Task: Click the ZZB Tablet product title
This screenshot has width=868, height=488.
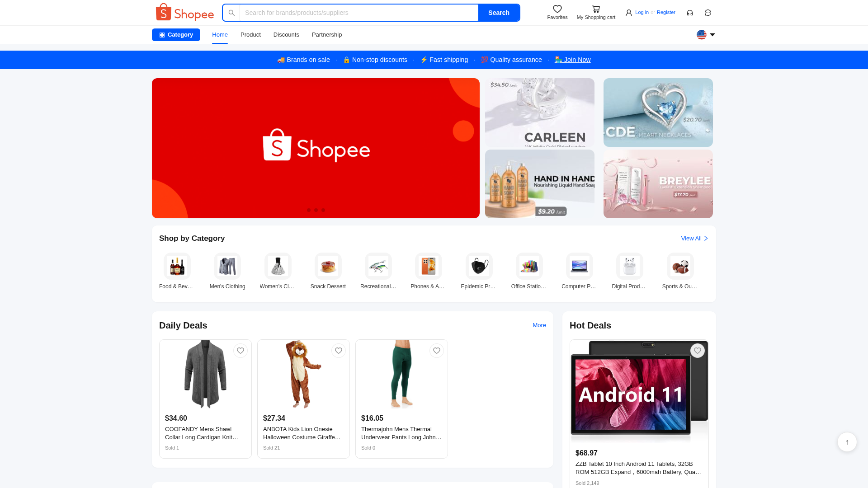Action: (x=638, y=468)
